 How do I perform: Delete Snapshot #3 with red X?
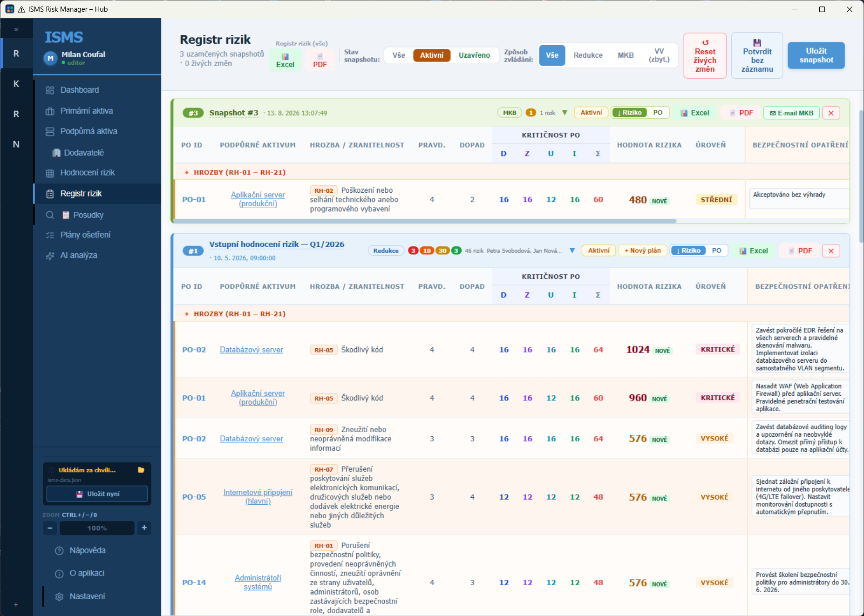[831, 113]
